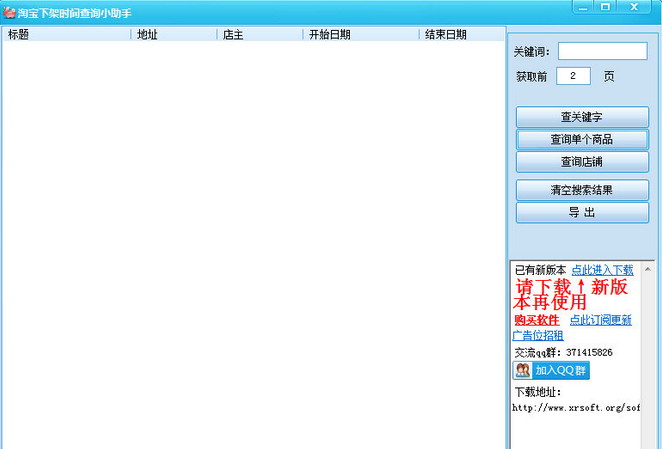Open the 点此进入下载 link
The height and width of the screenshot is (449, 662).
pos(602,269)
